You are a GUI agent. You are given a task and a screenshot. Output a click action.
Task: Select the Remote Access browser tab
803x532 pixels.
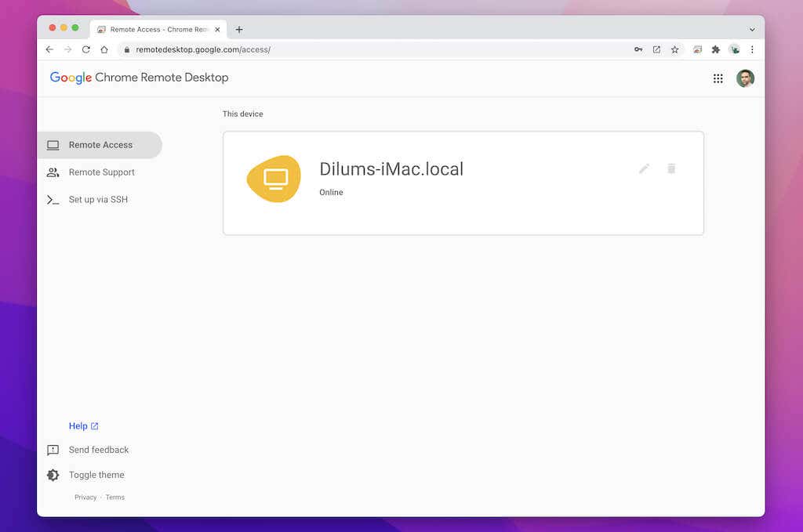158,29
